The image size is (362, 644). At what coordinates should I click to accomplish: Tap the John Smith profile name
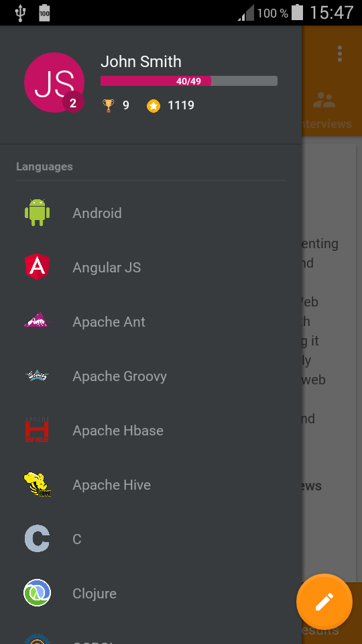tap(141, 62)
